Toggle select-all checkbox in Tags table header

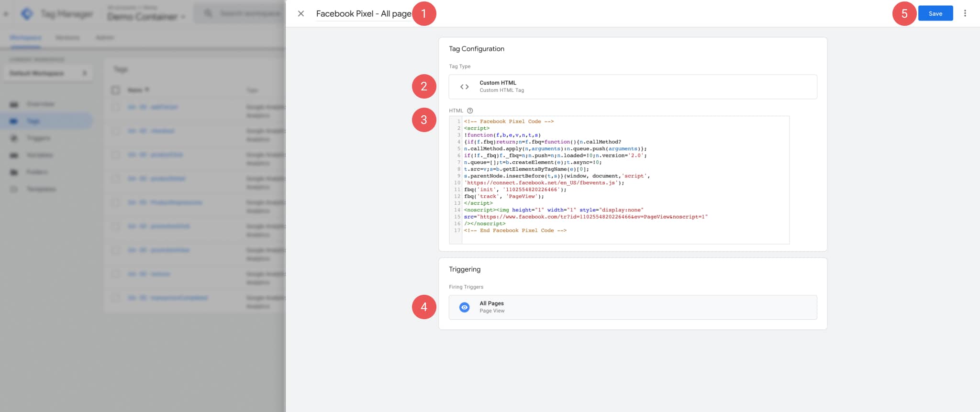point(115,90)
